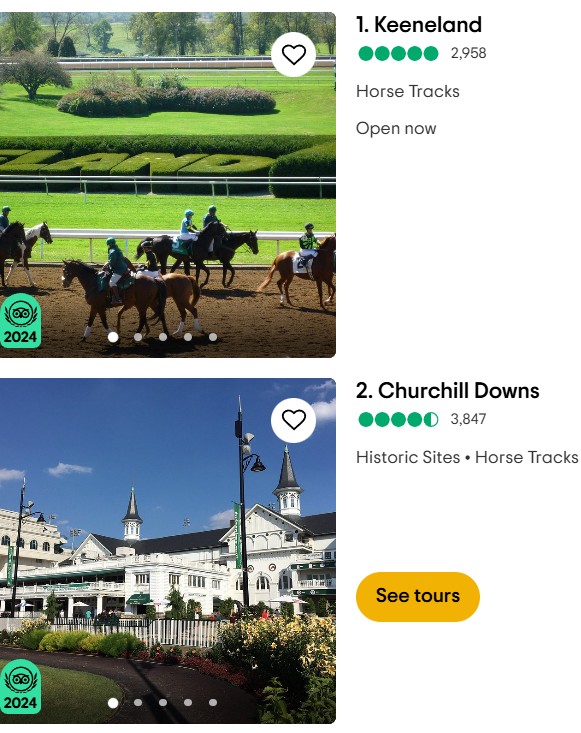
Task: Click Churchill Downs' four-and-a-half bubble rating
Action: 398,420
